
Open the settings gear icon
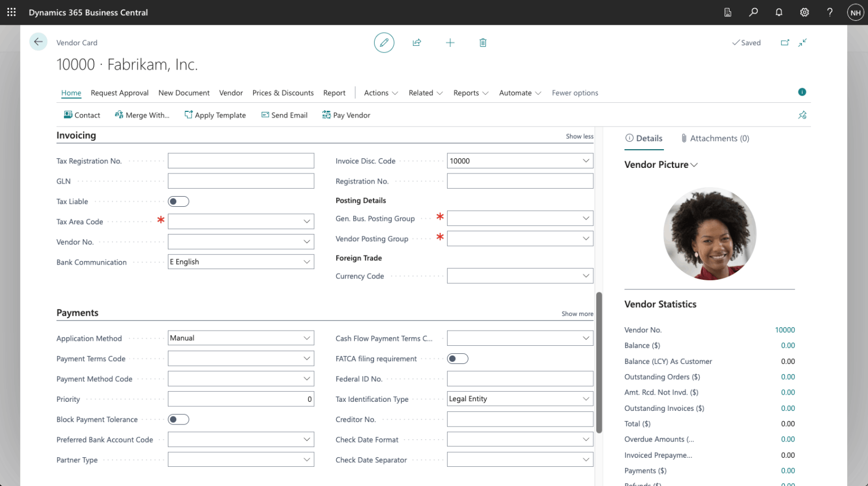pos(805,12)
